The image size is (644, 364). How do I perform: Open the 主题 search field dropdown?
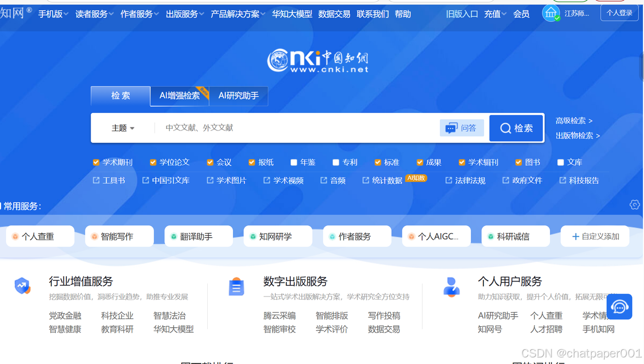[x=123, y=128]
